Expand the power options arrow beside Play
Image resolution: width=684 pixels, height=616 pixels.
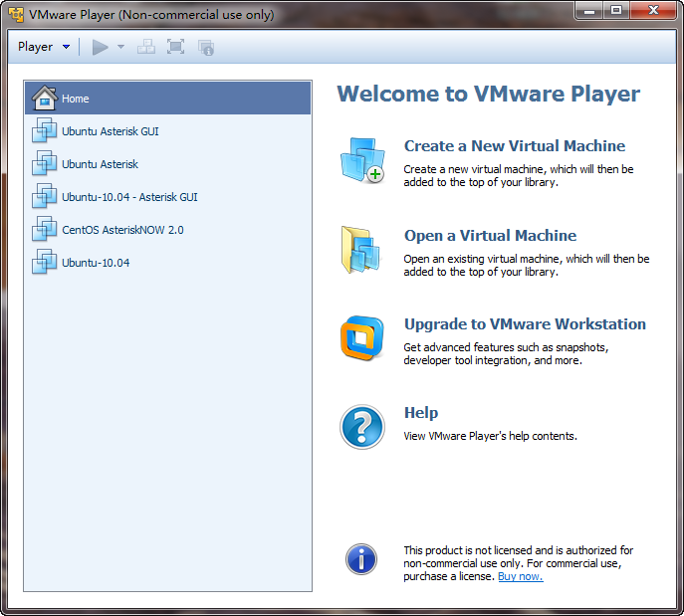coord(120,47)
